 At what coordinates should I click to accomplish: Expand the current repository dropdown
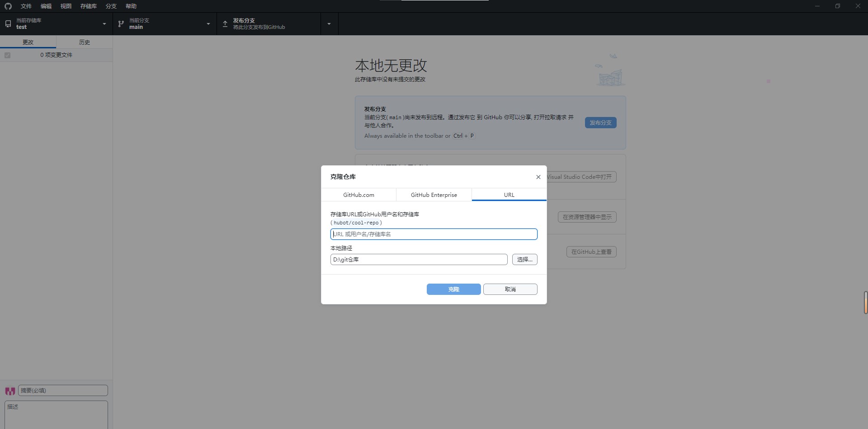click(x=104, y=24)
